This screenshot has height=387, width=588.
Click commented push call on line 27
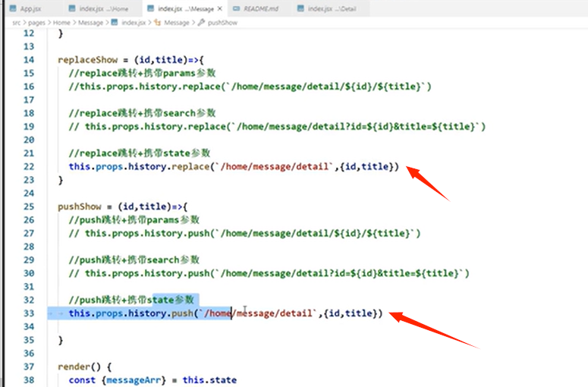244,234
